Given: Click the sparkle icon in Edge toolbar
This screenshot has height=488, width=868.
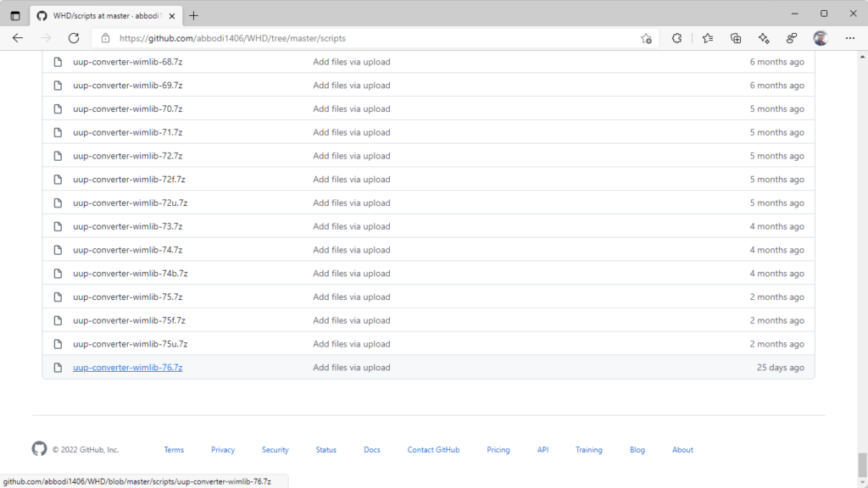Looking at the screenshot, I should 764,38.
